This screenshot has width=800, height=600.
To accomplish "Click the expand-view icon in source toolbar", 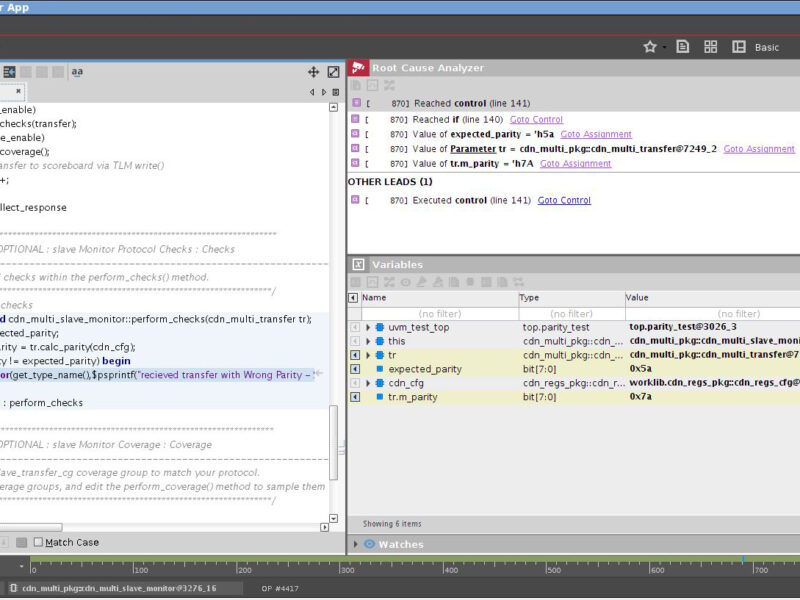I will click(x=333, y=71).
